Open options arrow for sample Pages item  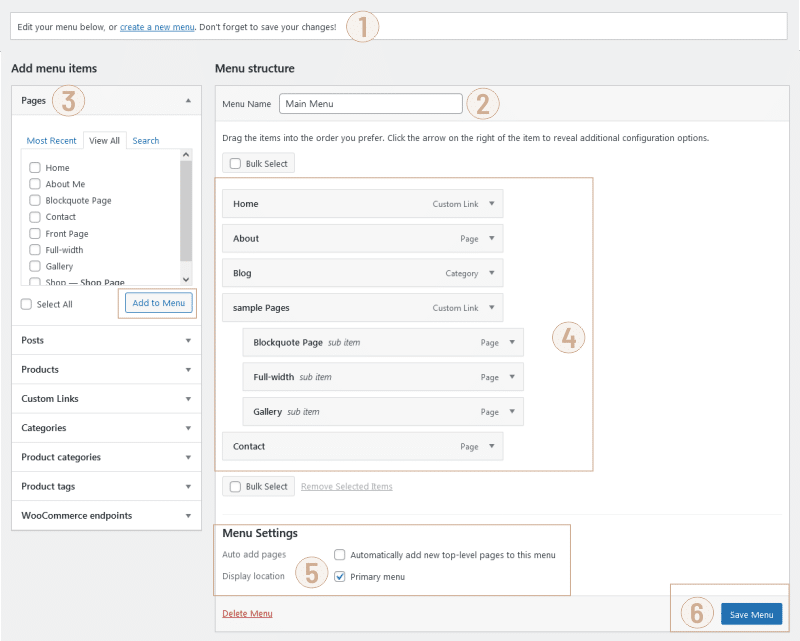click(492, 307)
